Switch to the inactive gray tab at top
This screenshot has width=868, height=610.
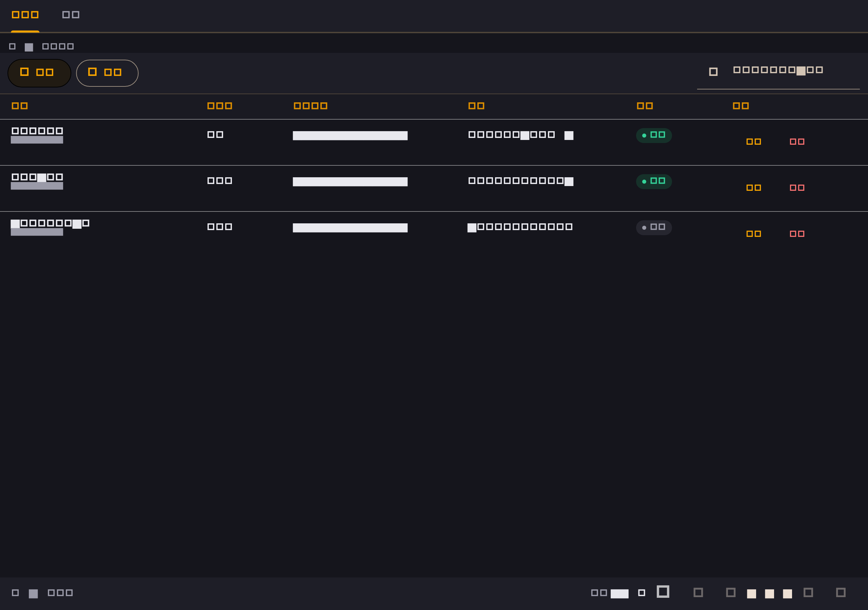(x=71, y=15)
